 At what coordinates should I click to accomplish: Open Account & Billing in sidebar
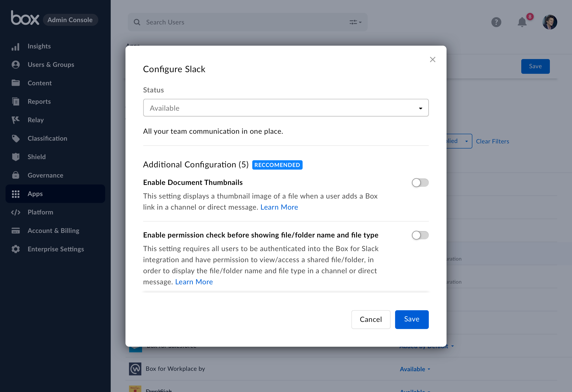54,231
